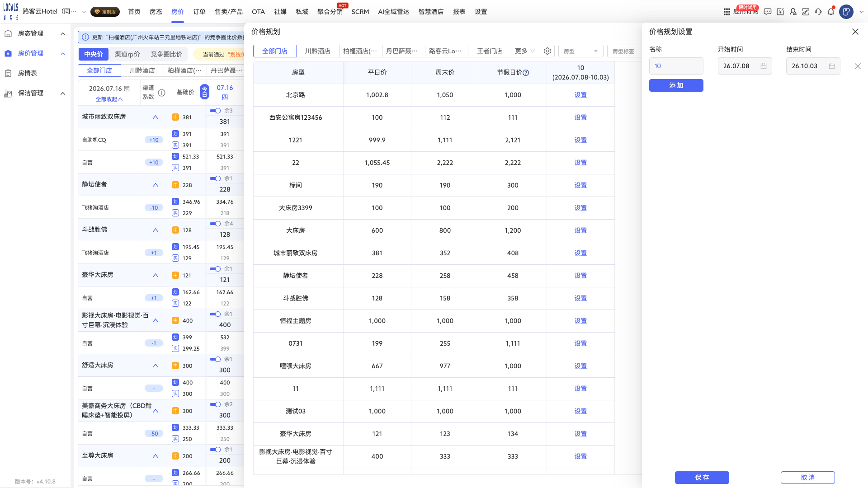868x488 pixels.
Task: Toggle the 至尊大床房 availability switch
Action: 215,450
